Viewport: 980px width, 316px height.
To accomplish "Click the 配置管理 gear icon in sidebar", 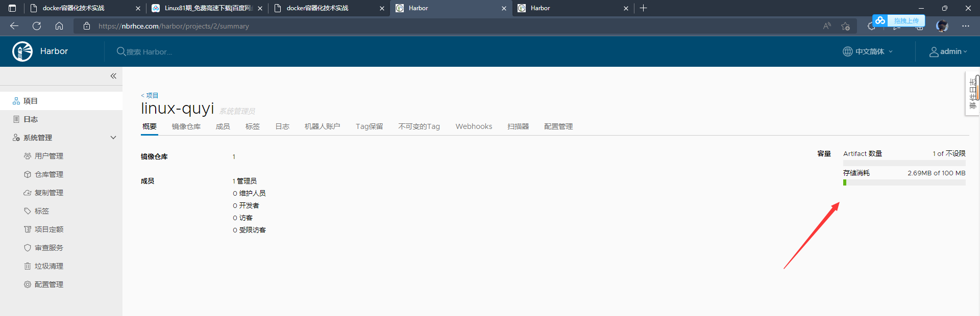I will point(28,284).
